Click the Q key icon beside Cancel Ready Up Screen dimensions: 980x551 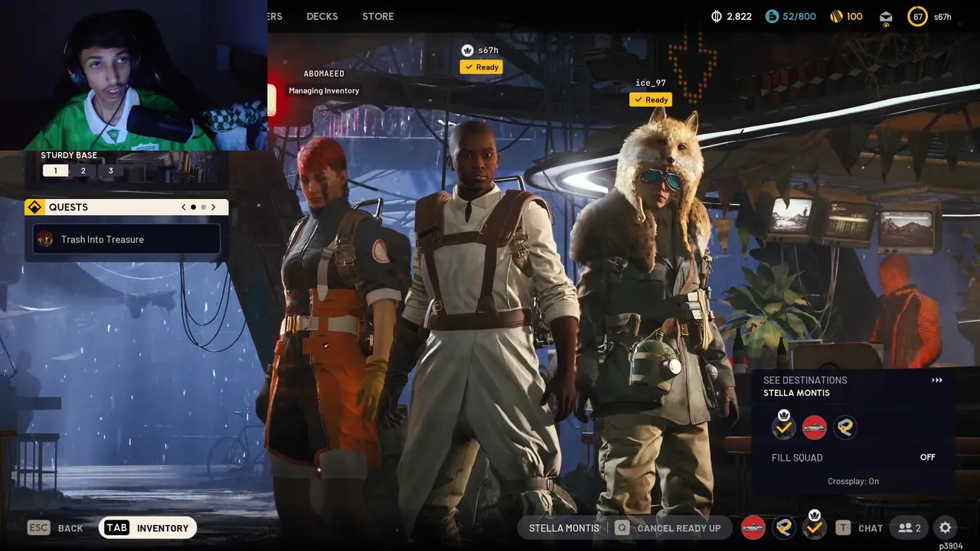622,528
